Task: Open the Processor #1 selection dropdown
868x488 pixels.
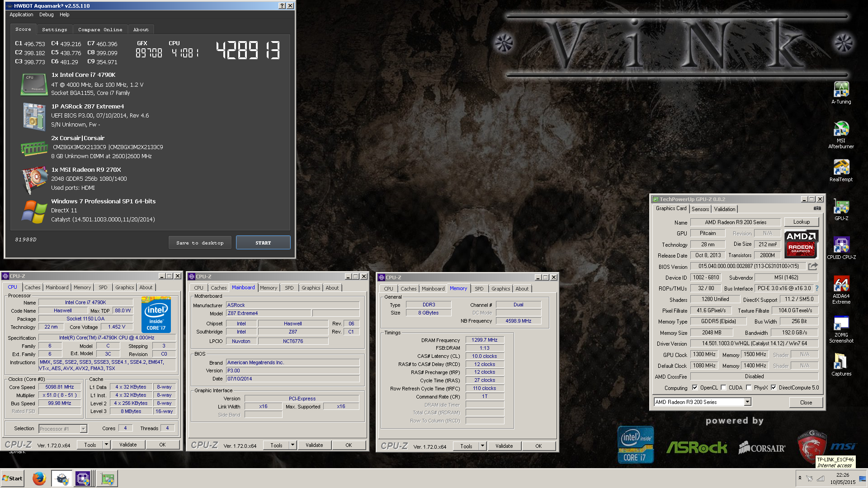Action: point(83,429)
